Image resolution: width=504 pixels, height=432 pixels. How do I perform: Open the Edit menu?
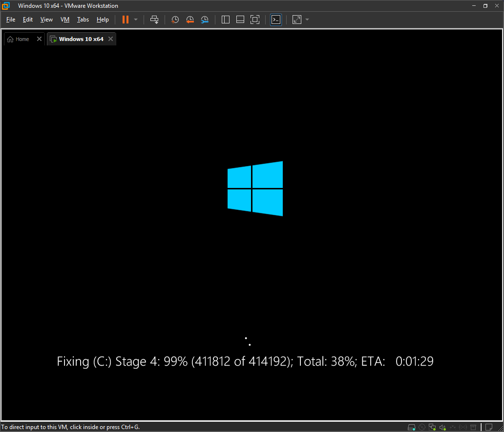click(x=28, y=20)
